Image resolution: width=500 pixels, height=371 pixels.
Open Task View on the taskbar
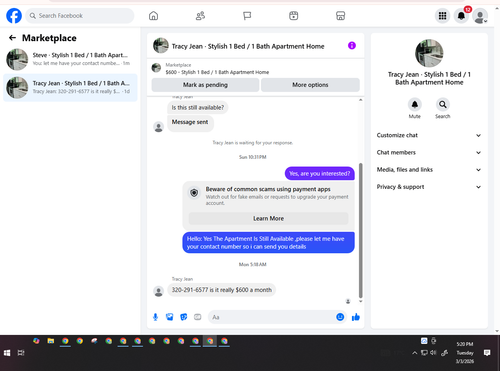tap(21, 353)
